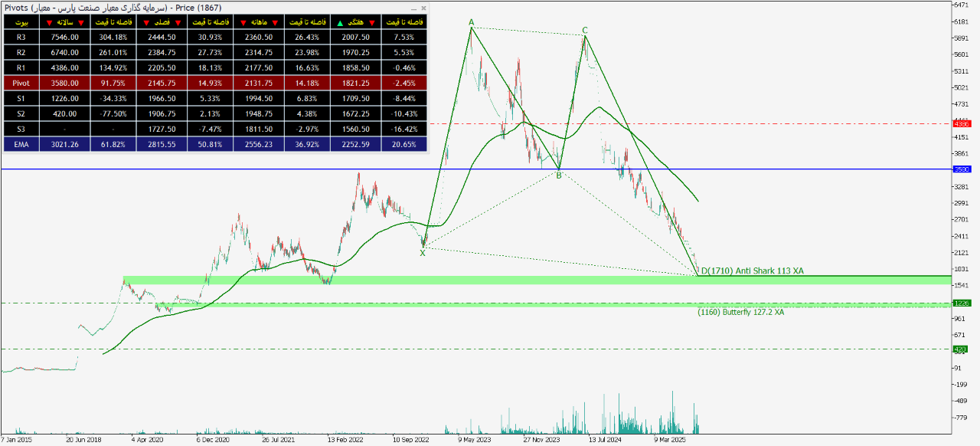Click the Pivot row label in table

pos(21,83)
